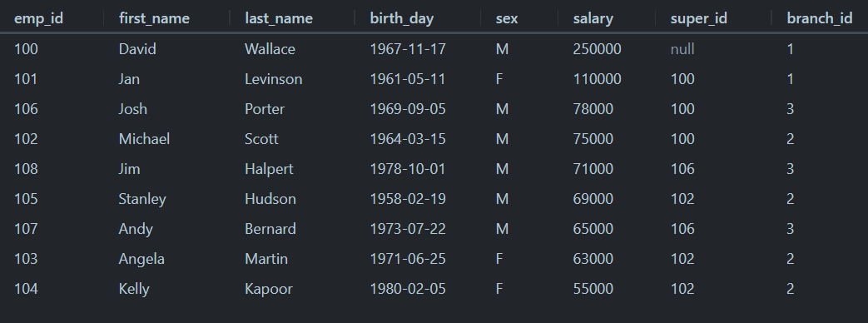This screenshot has width=868, height=323.
Task: Select the Angela first name cell
Action: [x=141, y=259]
